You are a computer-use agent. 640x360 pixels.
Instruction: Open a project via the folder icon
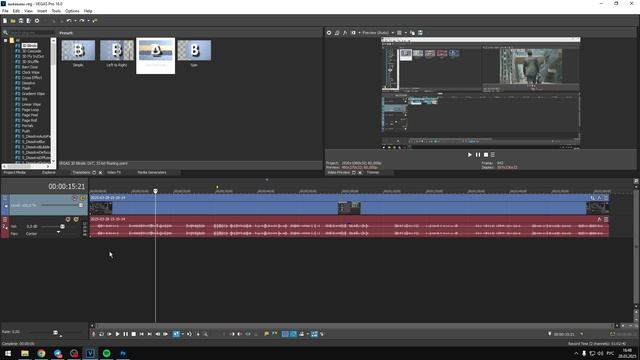pos(13,21)
